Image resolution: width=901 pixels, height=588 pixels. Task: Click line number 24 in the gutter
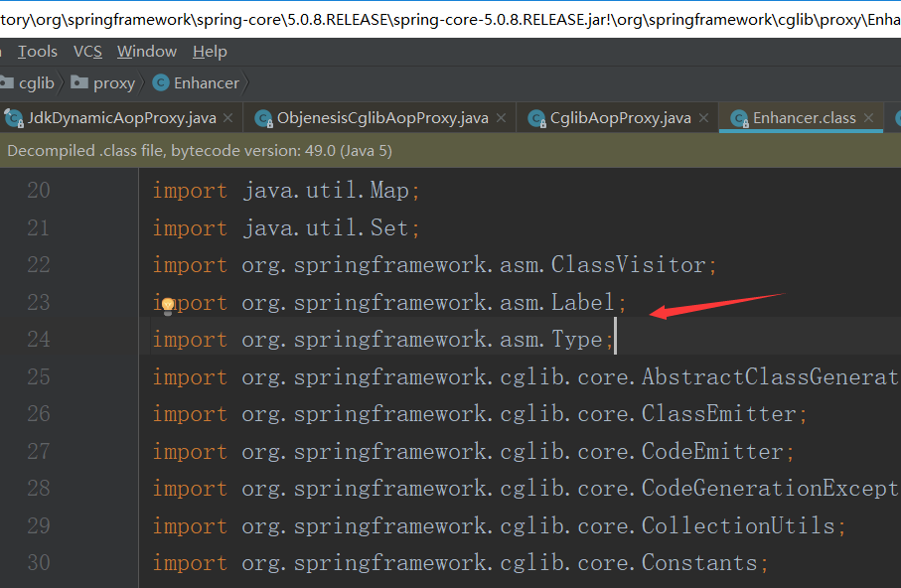tap(39, 340)
